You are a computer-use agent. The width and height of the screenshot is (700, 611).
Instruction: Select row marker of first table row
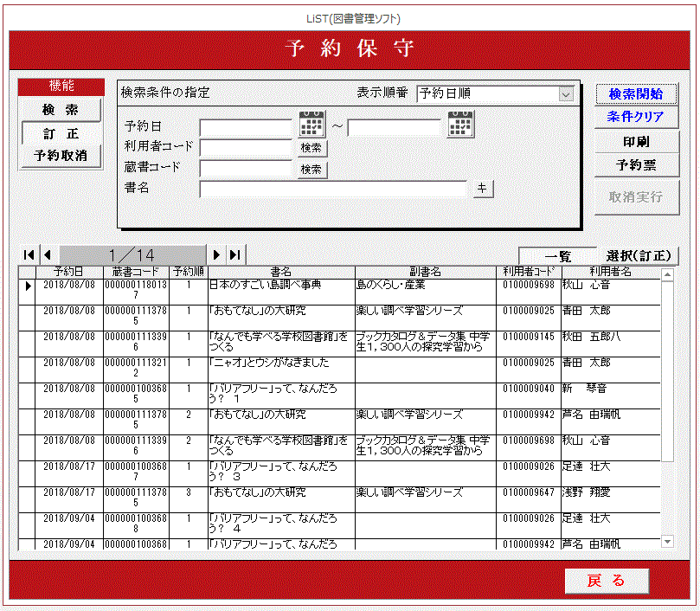tap(27, 292)
